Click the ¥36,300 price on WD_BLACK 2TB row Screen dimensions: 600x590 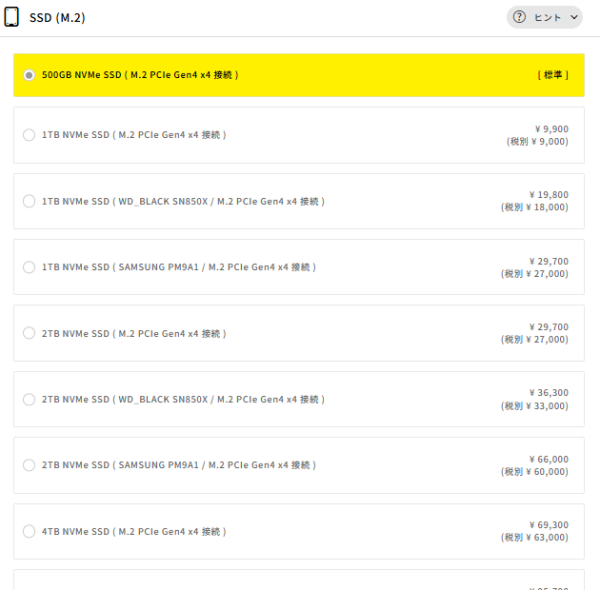click(548, 393)
